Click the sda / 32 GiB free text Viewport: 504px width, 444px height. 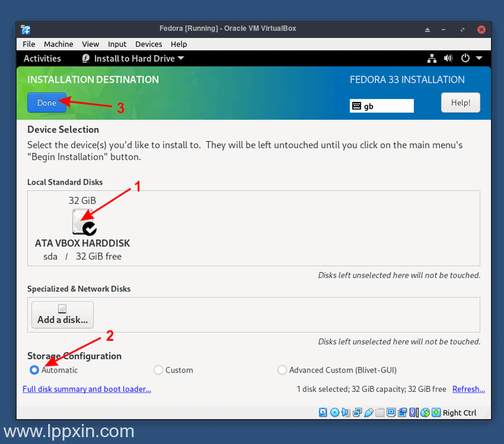point(83,256)
